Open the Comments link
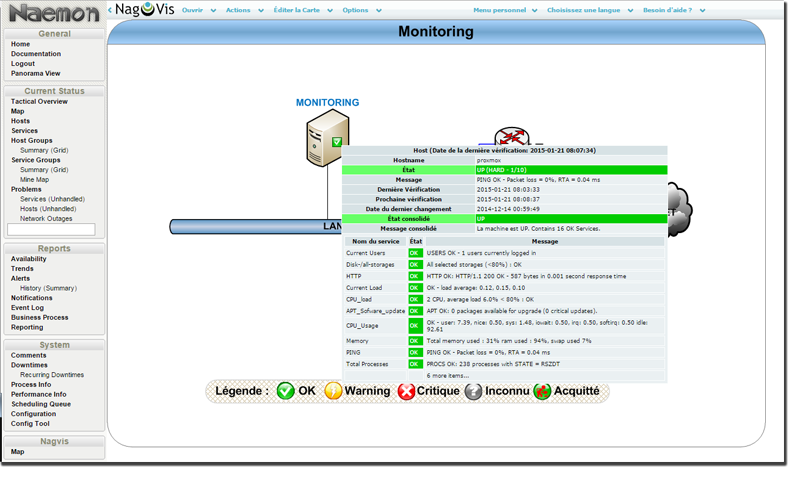 [x=29, y=356]
